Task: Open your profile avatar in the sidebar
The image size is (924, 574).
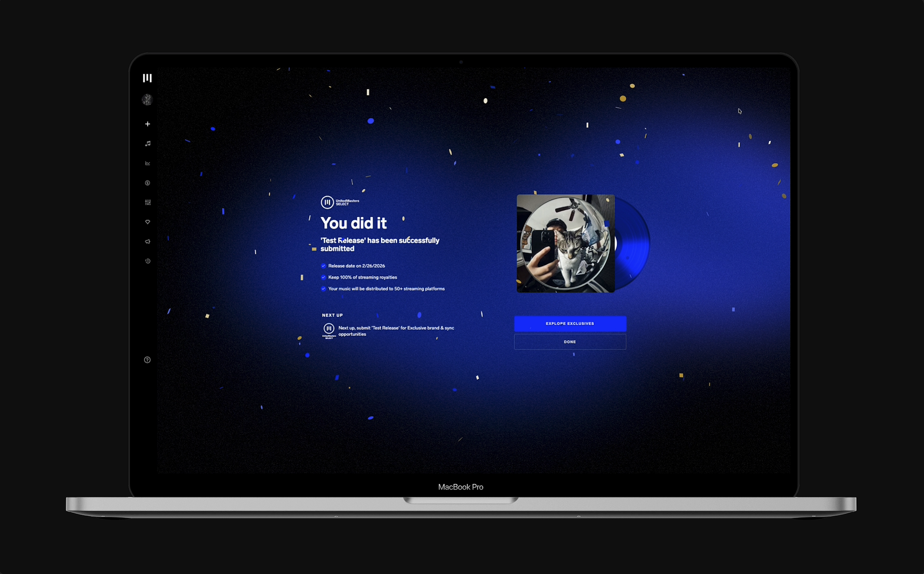Action: (147, 99)
